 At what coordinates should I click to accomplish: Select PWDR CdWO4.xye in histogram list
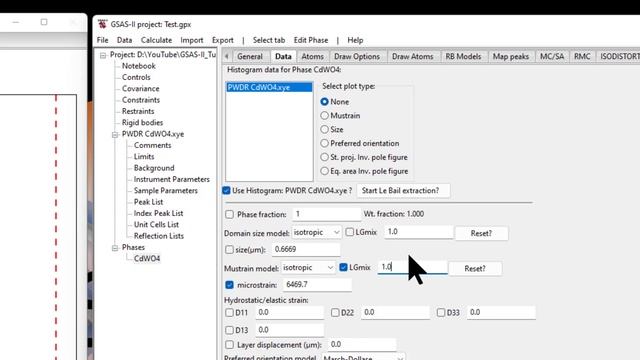[269, 87]
